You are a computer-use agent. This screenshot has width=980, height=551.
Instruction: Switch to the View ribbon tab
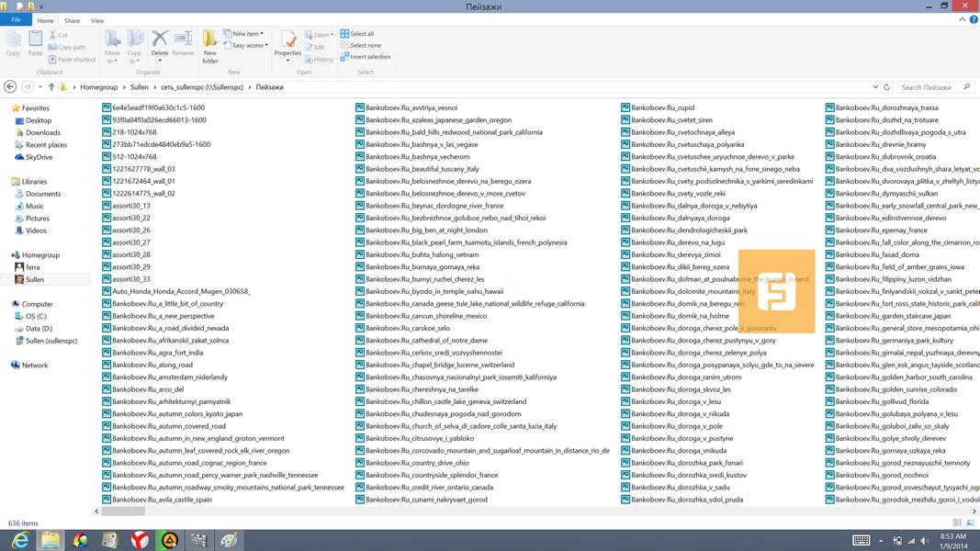(x=97, y=20)
